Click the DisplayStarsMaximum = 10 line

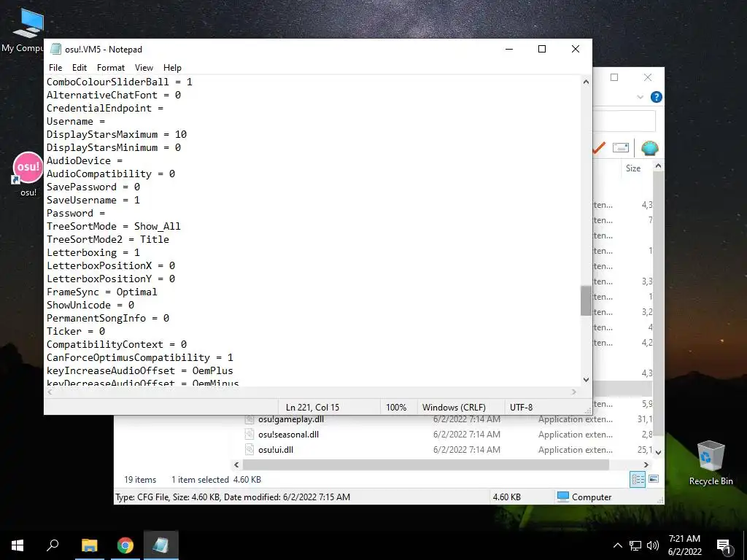(116, 134)
